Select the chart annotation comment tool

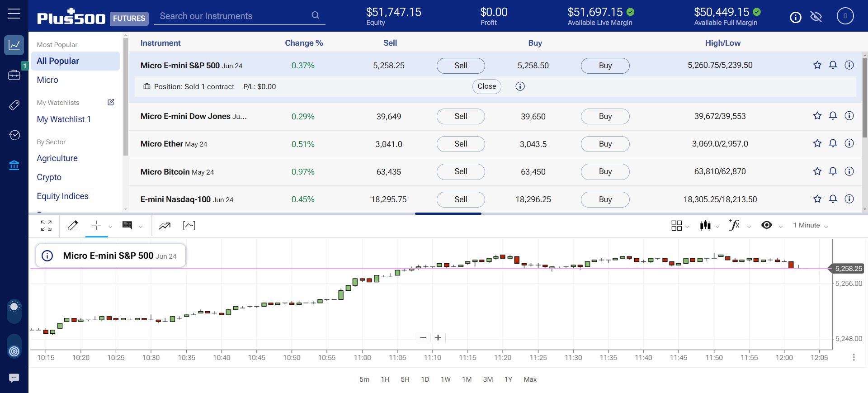[x=127, y=225]
